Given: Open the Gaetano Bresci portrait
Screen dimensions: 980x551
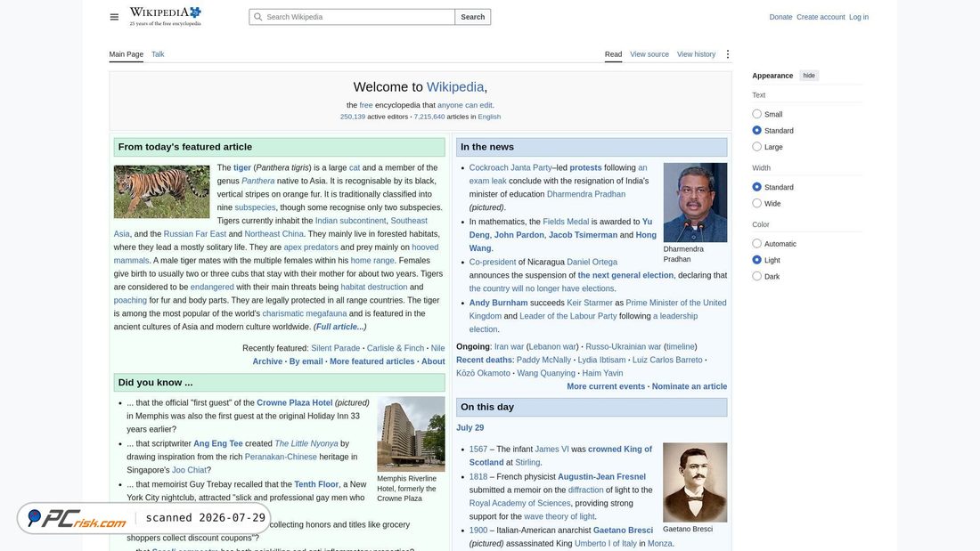Looking at the screenshot, I should pos(695,482).
